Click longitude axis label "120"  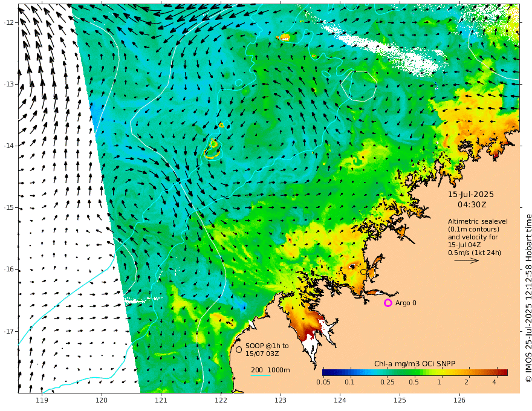102,400
